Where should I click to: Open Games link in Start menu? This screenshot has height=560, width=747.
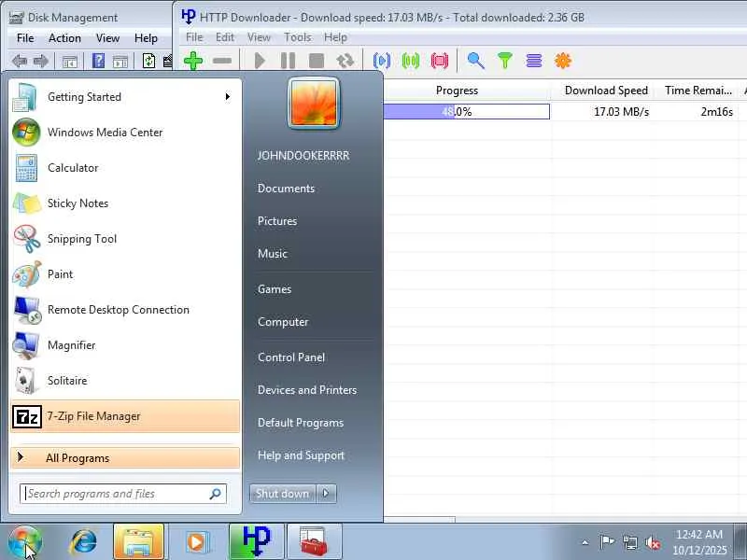click(275, 289)
